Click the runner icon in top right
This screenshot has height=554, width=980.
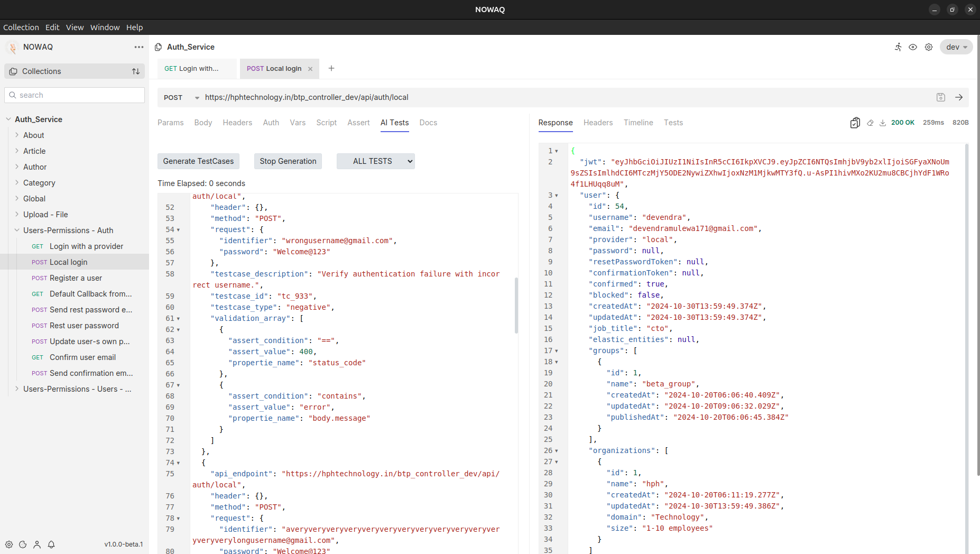click(898, 47)
